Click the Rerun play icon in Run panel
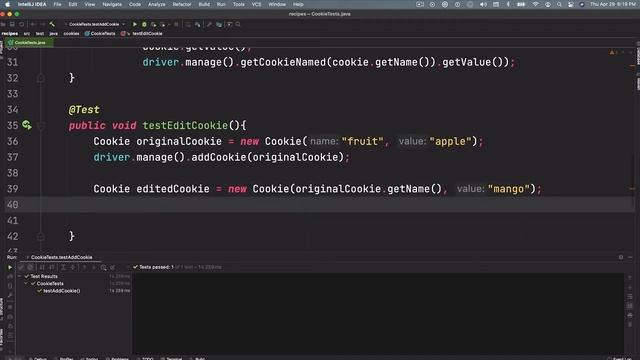Image resolution: width=640 pixels, height=360 pixels. click(10, 267)
